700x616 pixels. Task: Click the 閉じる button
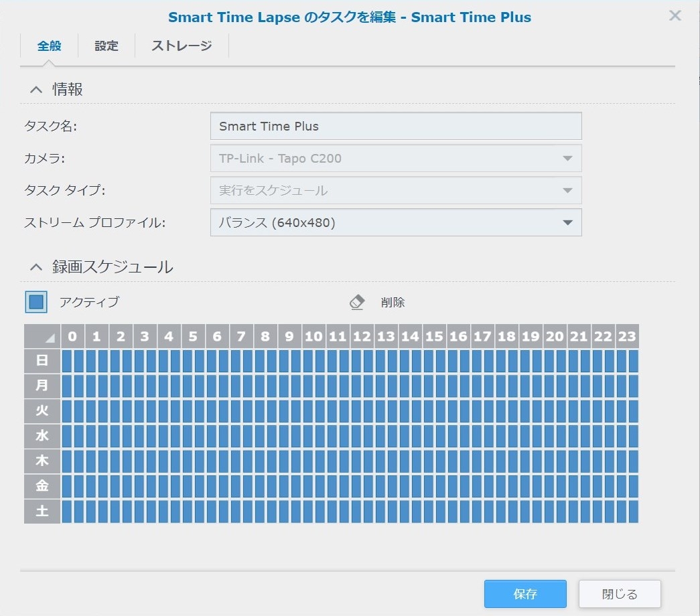click(620, 594)
